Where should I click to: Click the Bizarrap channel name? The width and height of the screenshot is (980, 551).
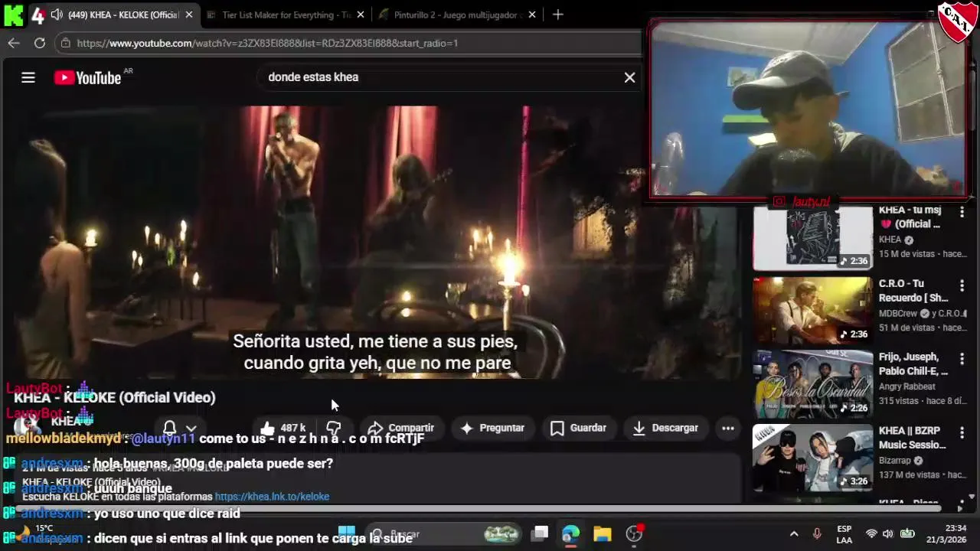coord(897,460)
